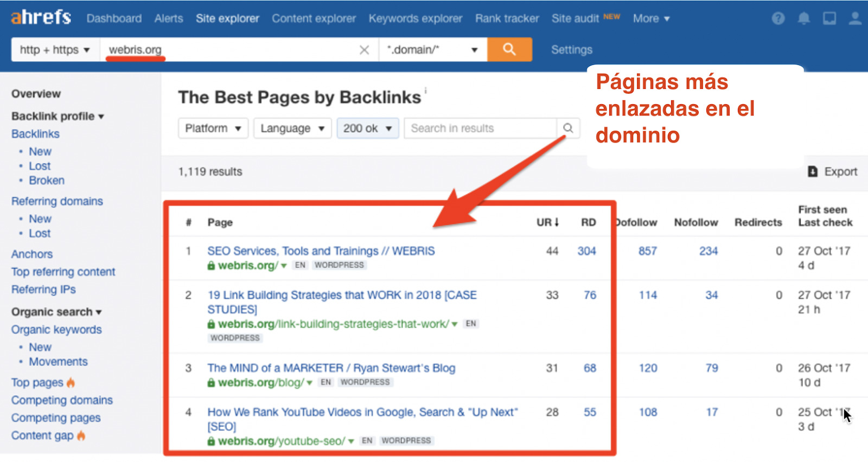The image size is (868, 462).
Task: Open Top pages in the sidebar
Action: (37, 383)
